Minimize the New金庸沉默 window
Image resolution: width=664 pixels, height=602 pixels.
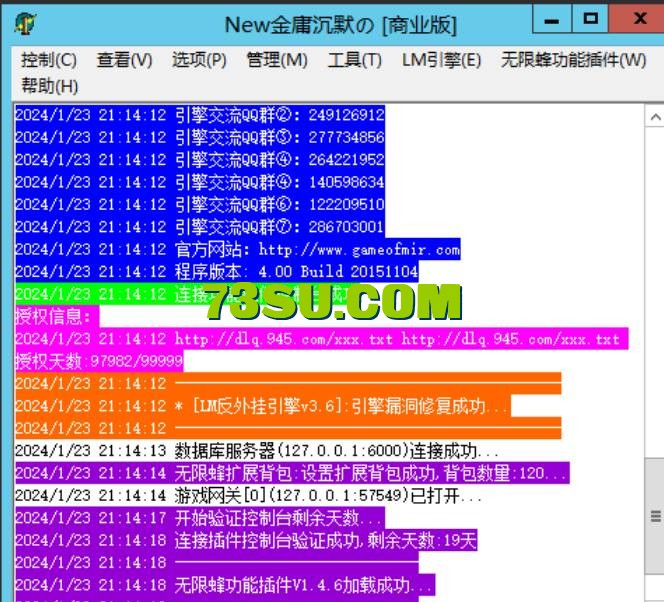552,19
